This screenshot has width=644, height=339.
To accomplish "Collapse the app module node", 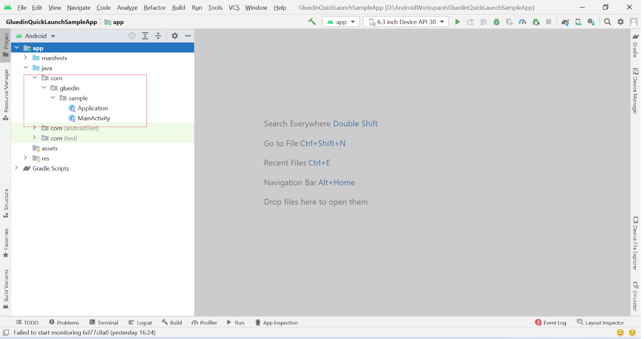I will 17,48.
